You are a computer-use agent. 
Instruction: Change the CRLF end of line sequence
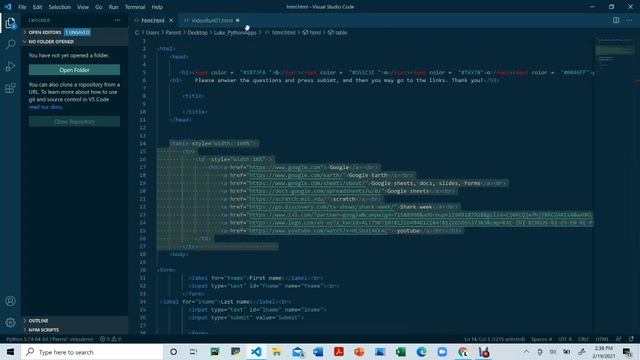click(x=584, y=339)
